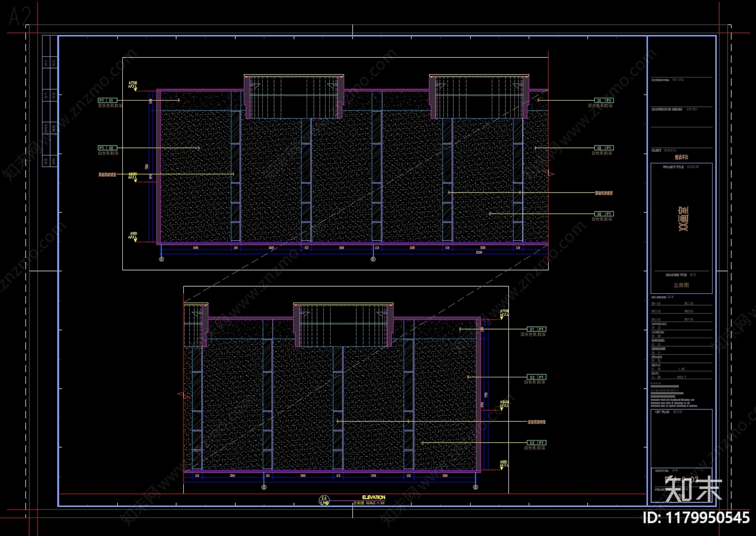Select the E4 elevation reference bubble
The image size is (756, 536).
point(324,501)
